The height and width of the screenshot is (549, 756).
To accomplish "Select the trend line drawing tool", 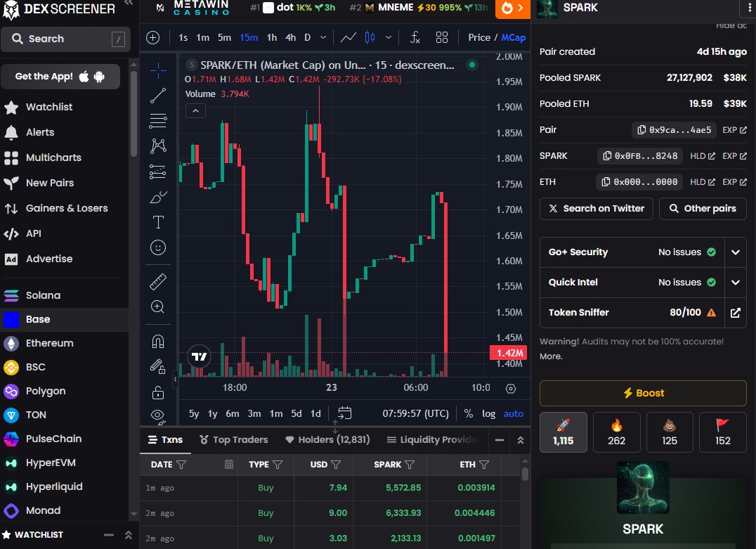I will (x=157, y=96).
